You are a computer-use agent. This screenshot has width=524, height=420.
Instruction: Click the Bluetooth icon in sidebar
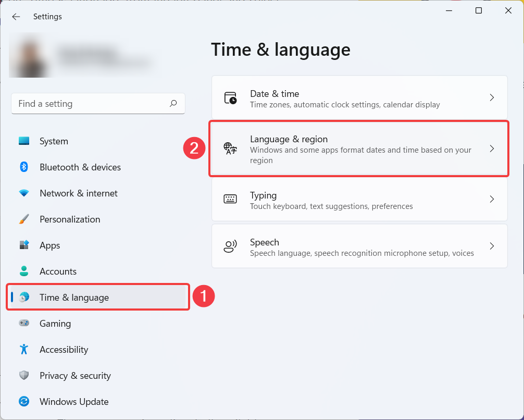(x=24, y=167)
